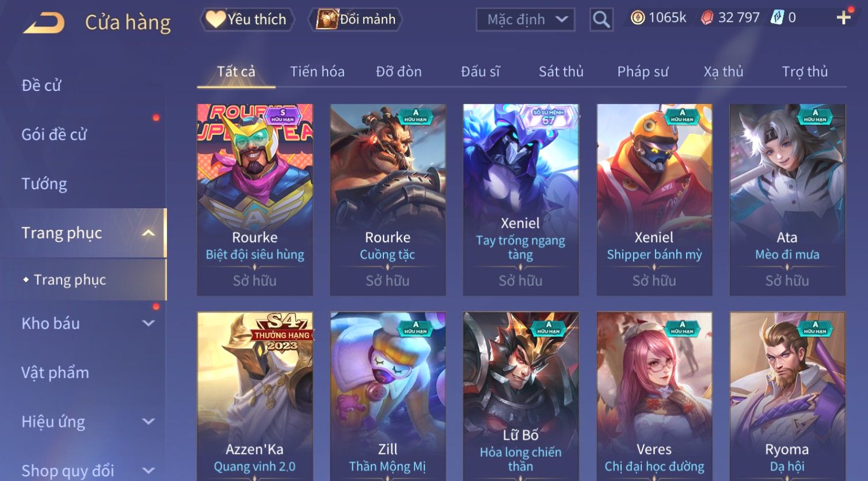Switch to the Sát thủ tab
This screenshot has width=868, height=481.
561,72
